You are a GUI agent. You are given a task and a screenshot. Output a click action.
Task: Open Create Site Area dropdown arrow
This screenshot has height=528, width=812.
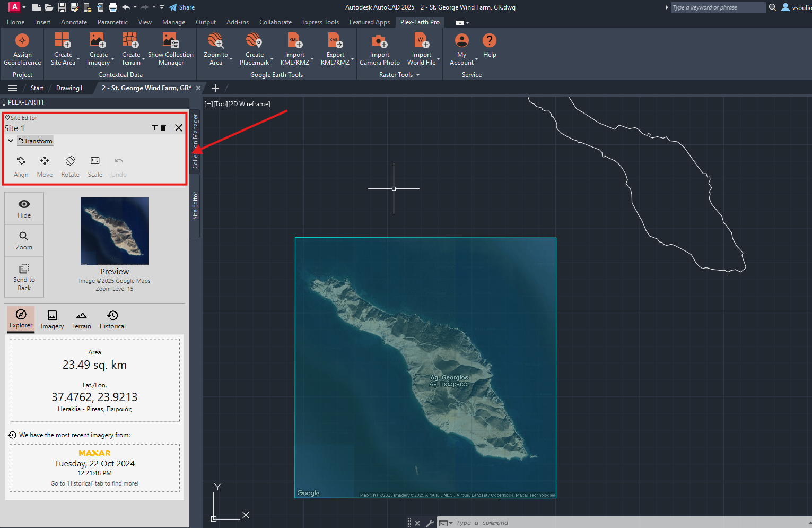(78, 60)
